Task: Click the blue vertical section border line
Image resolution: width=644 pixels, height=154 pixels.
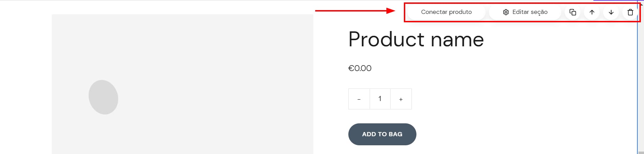Action: (x=637, y=87)
